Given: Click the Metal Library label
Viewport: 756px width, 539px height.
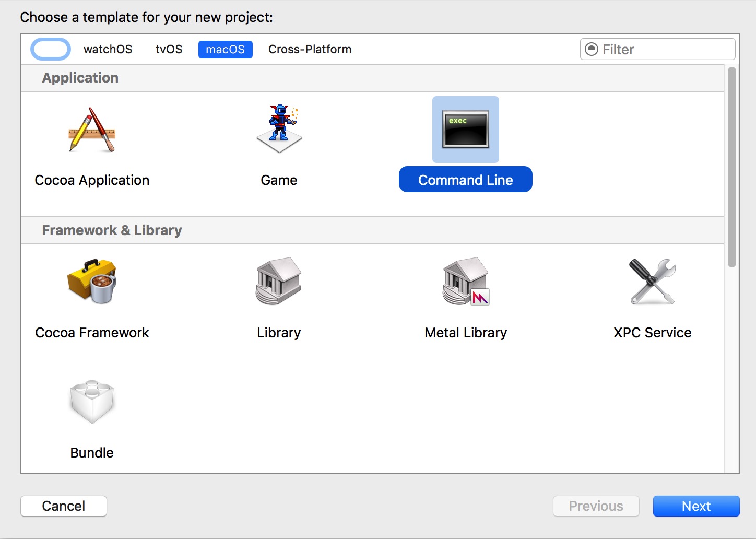Looking at the screenshot, I should (x=466, y=333).
